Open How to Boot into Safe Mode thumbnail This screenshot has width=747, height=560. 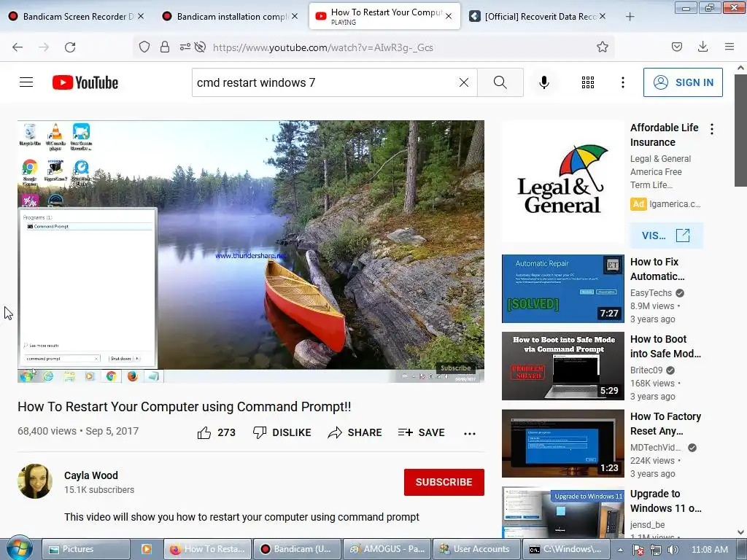click(x=562, y=366)
